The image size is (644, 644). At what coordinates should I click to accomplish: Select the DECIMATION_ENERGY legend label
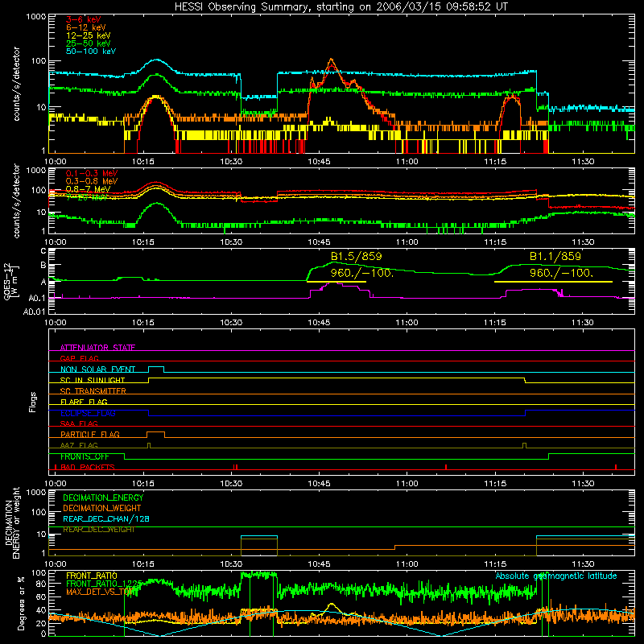point(103,497)
